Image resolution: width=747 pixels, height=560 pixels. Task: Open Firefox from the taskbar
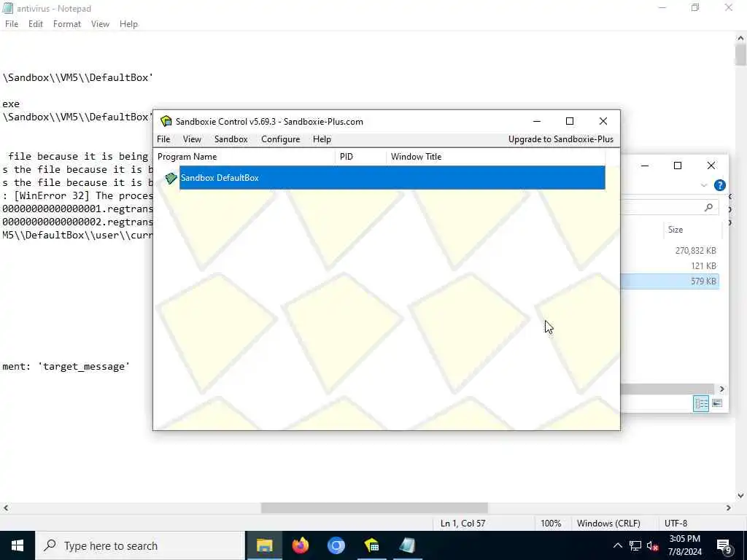(300, 545)
